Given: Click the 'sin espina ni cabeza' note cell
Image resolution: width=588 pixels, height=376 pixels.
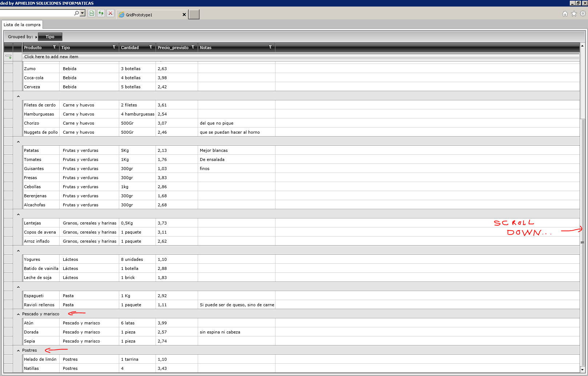Looking at the screenshot, I should point(237,332).
